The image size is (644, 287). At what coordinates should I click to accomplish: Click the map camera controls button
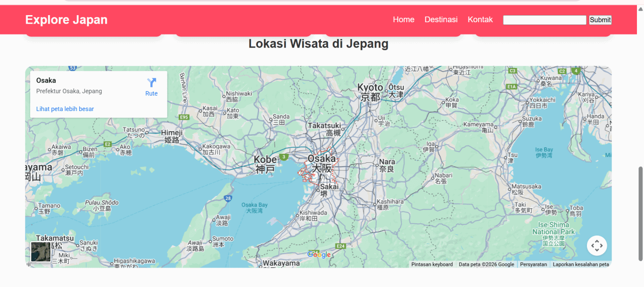tap(597, 245)
